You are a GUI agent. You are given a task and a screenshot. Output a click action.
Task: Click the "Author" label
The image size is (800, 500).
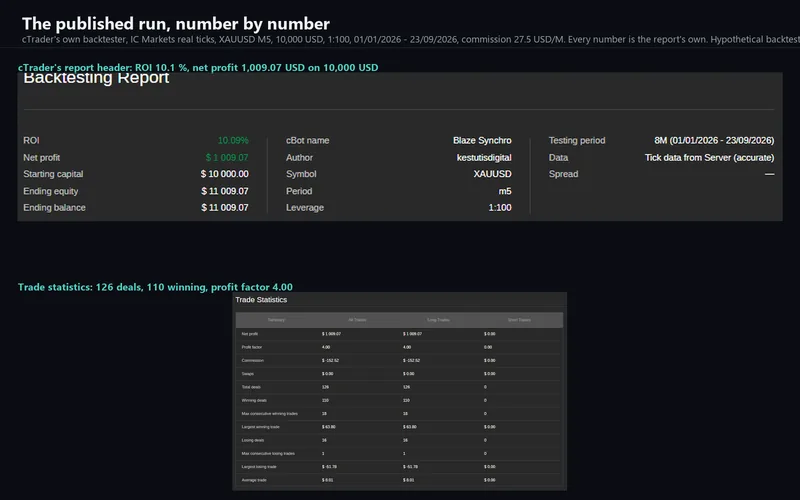coord(299,158)
